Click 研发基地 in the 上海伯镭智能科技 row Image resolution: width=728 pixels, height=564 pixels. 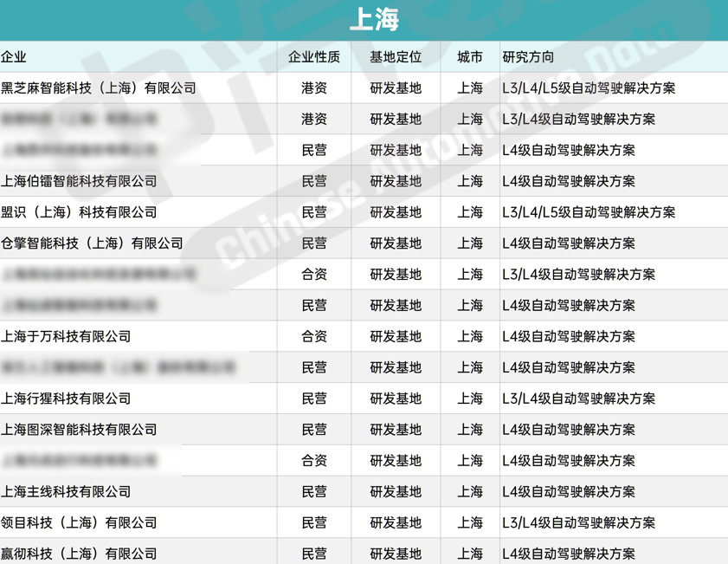[396, 181]
